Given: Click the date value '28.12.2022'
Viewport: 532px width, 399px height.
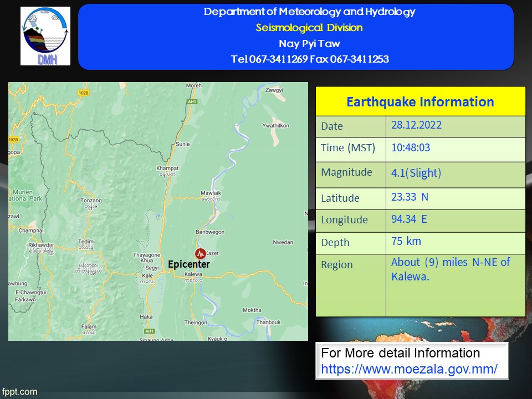Looking at the screenshot, I should coord(416,125).
